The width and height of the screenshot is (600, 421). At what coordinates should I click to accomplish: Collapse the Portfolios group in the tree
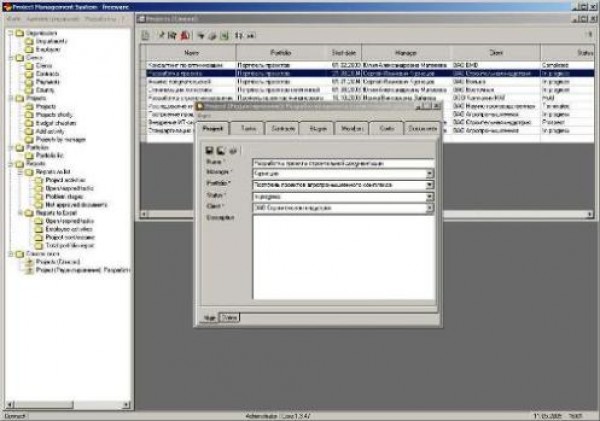point(11,147)
